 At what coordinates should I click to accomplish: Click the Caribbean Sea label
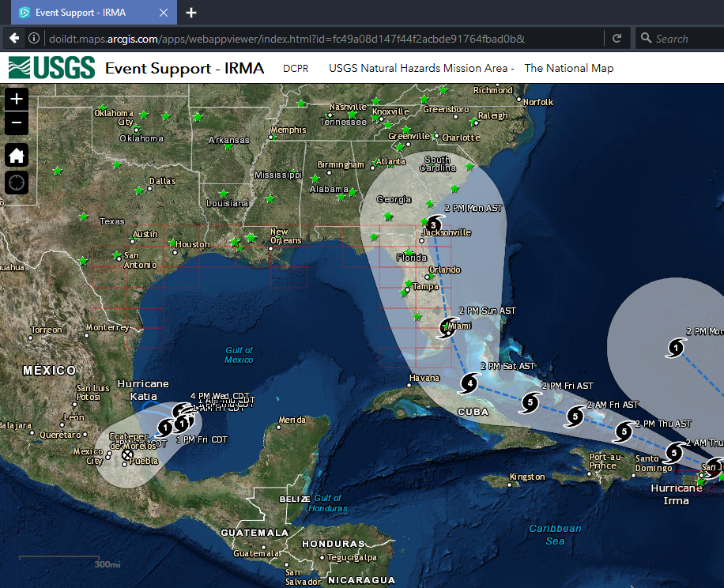(555, 534)
